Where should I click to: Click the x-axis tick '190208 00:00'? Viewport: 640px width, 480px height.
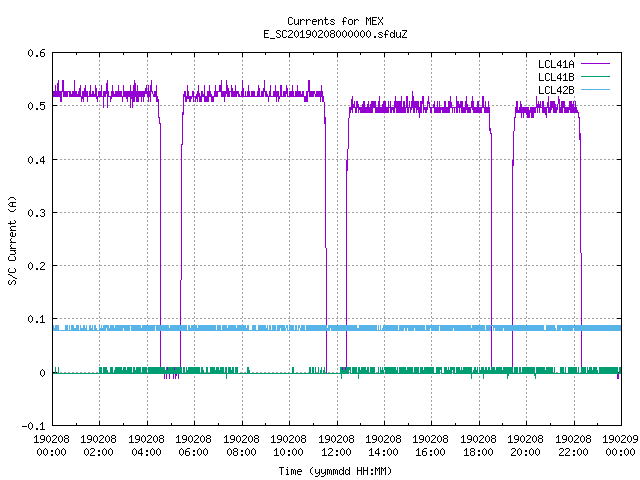(x=51, y=446)
